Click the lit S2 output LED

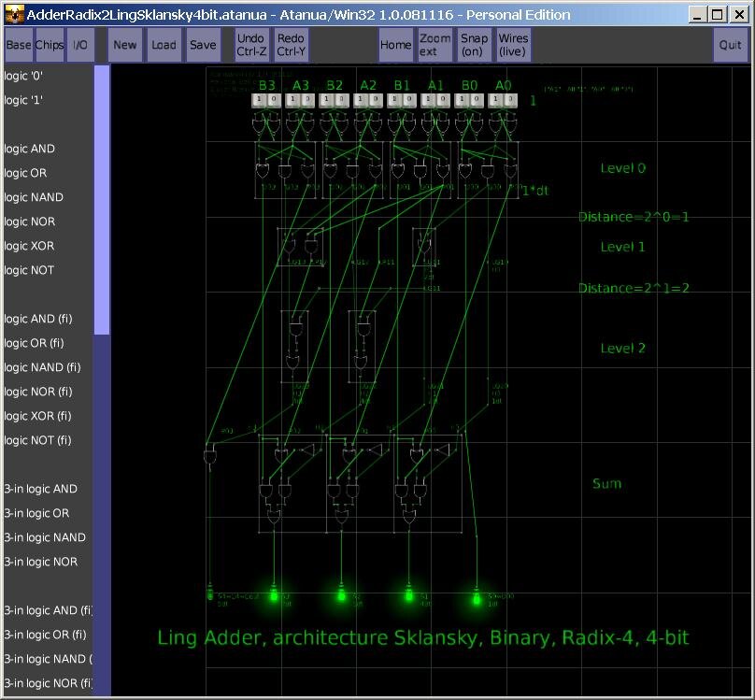[341, 595]
